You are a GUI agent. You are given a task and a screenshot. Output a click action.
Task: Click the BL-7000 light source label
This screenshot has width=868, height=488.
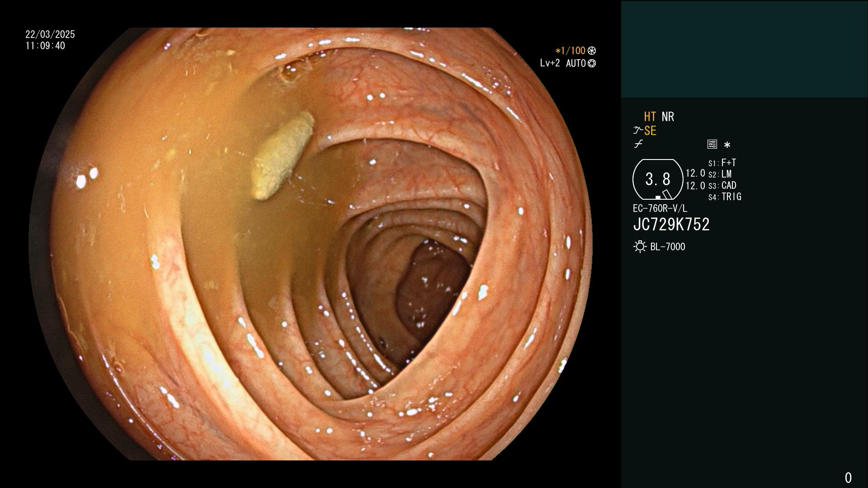click(x=668, y=247)
